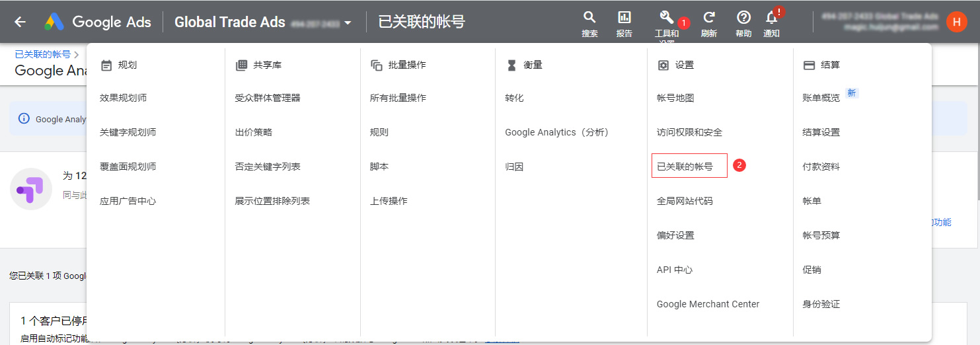The height and width of the screenshot is (345, 980).
Task: Open 身份验证 verification
Action: click(821, 304)
